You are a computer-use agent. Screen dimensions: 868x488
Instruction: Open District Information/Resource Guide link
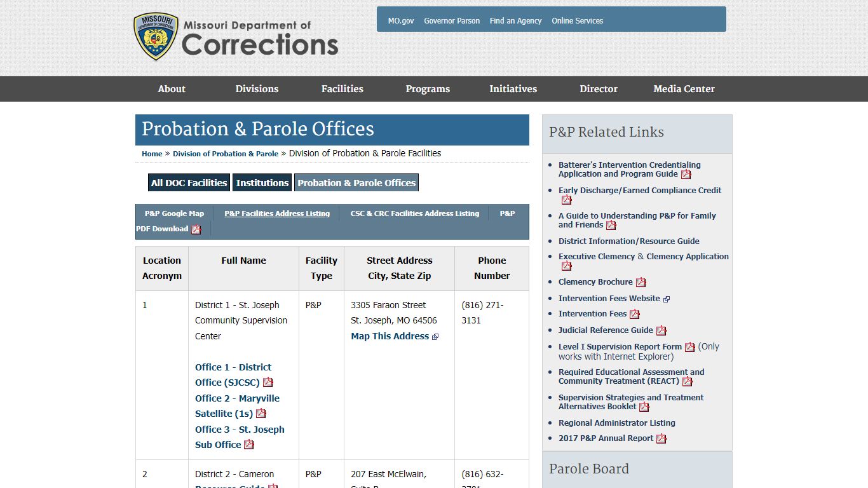coord(629,241)
